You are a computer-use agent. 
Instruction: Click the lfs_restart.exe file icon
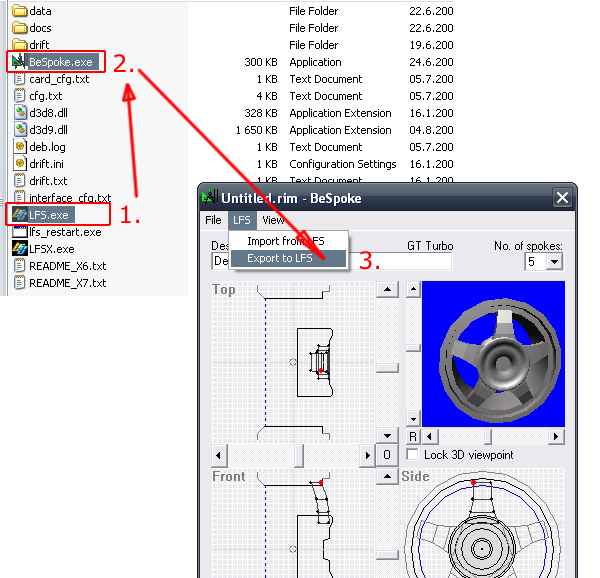tap(20, 231)
